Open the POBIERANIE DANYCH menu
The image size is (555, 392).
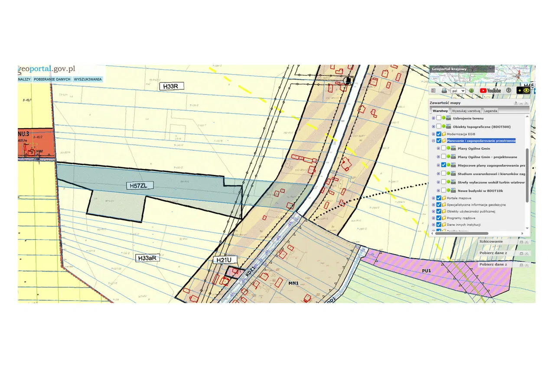(52, 79)
